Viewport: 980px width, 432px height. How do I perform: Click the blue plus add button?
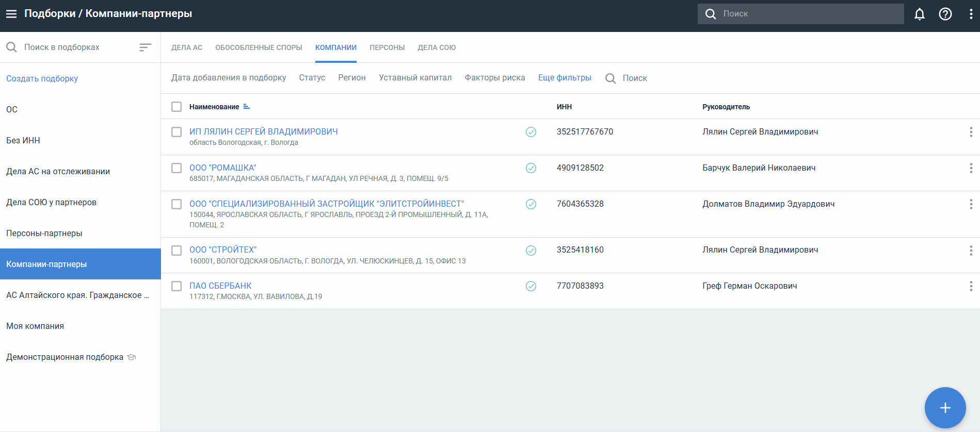point(944,408)
